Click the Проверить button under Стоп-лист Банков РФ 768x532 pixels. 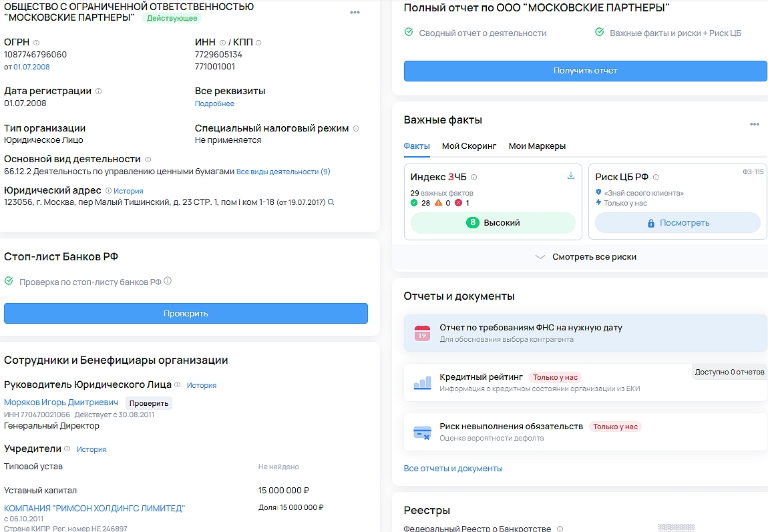click(x=186, y=314)
